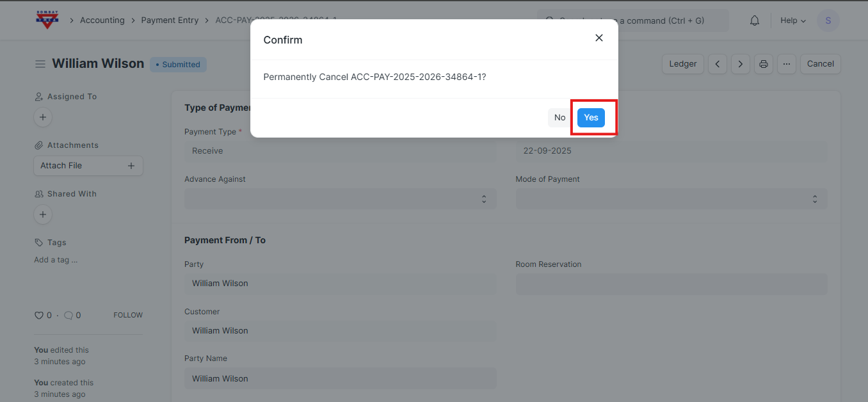This screenshot has width=868, height=402.
Task: Click the Attach File button
Action: tap(88, 166)
